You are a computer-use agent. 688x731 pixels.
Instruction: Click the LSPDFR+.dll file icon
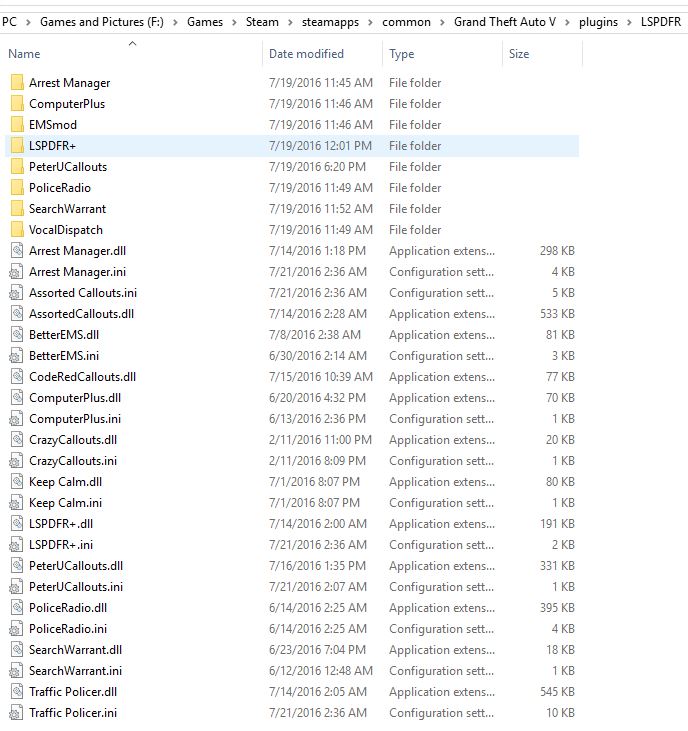pos(17,524)
